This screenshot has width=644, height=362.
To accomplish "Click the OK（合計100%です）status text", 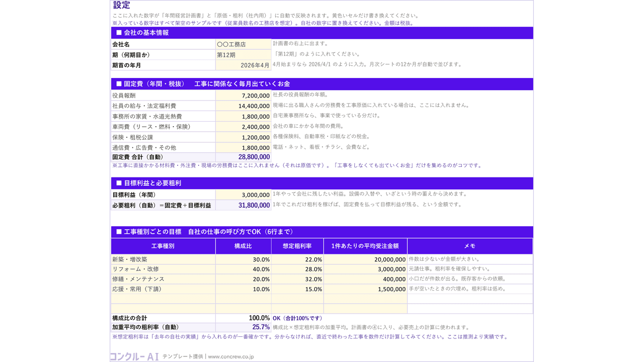I will pos(297,318).
